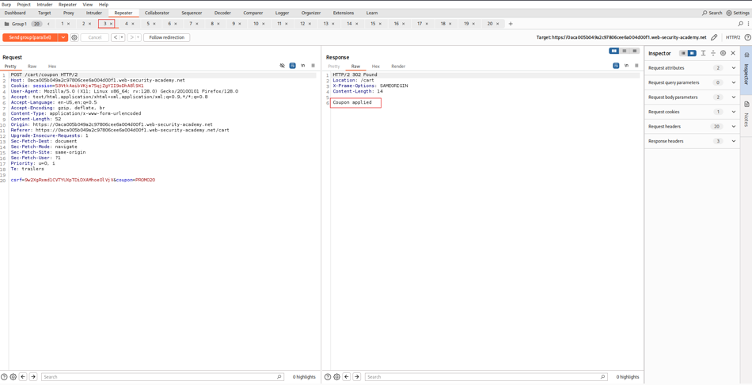Click the edit target pencil icon
Viewport: 755px width, 385px height.
[x=714, y=37]
